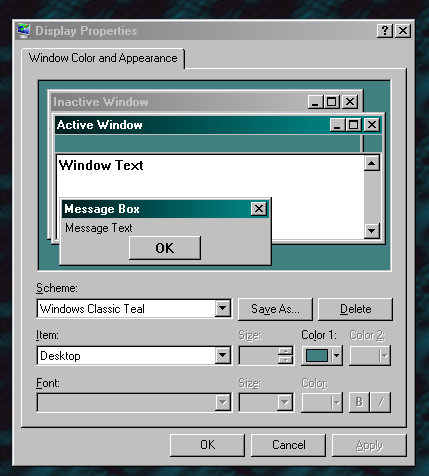Open the Font Size dropdown
Viewport: 429px width, 476px height.
pyautogui.click(x=285, y=403)
